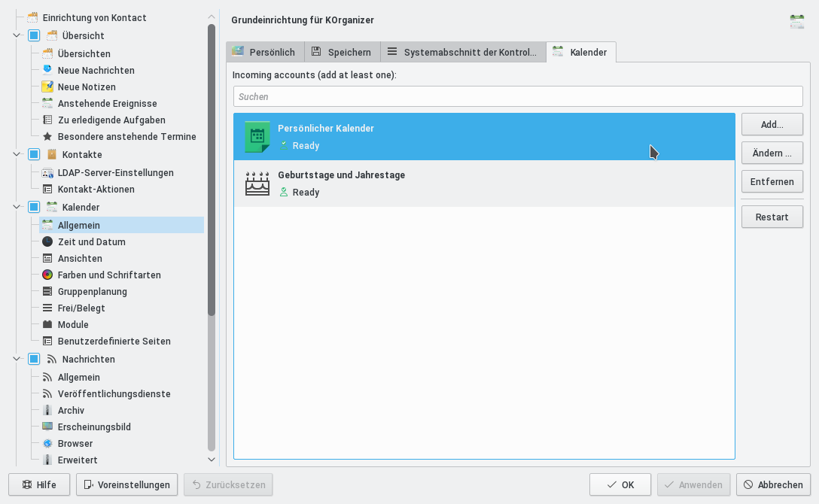Click the Archiv icon
Viewport: 819px width, 504px height.
pos(47,410)
